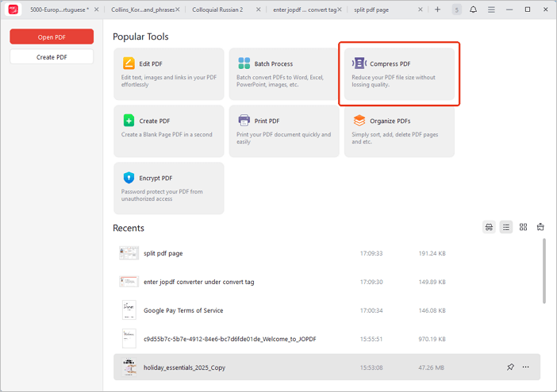Viewport: 557px width, 392px height.
Task: Switch recents to grid view
Action: (523, 227)
